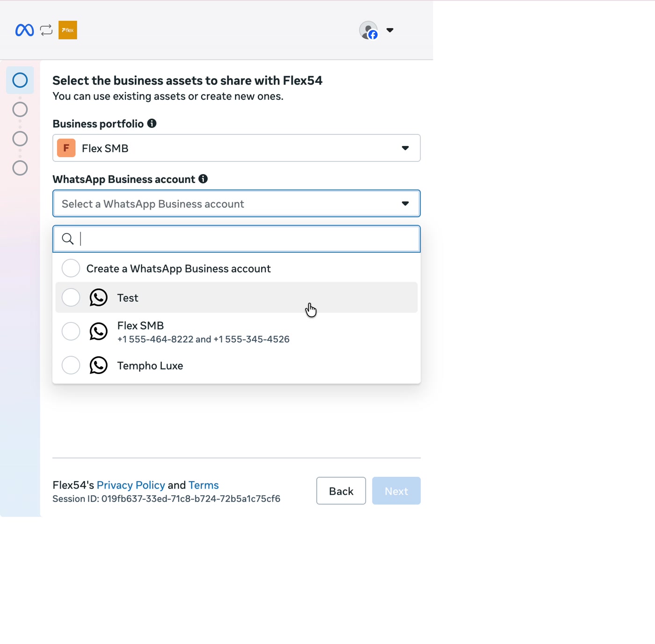Click the phone numbers under Flex SMB
Screen dimensions: 655x644
204,339
